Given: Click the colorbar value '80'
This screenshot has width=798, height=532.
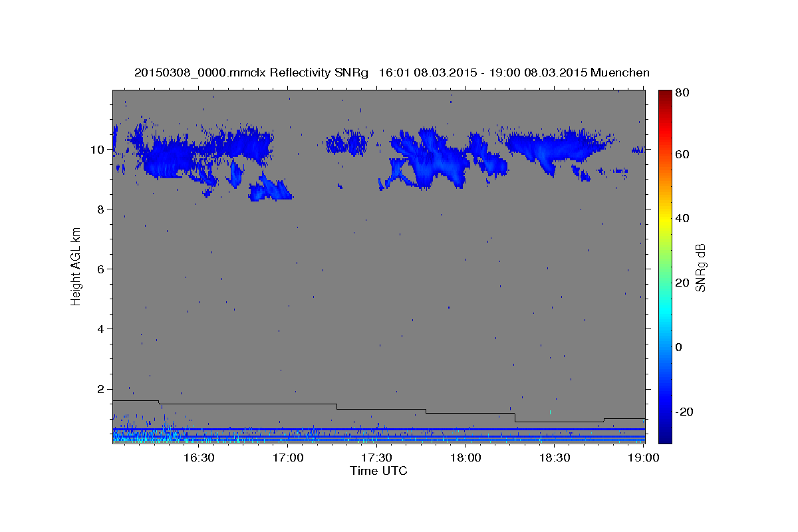Looking at the screenshot, I should [682, 92].
